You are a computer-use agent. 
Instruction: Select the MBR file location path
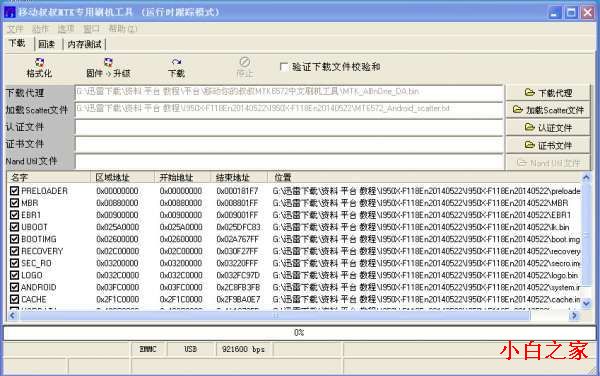pos(421,203)
